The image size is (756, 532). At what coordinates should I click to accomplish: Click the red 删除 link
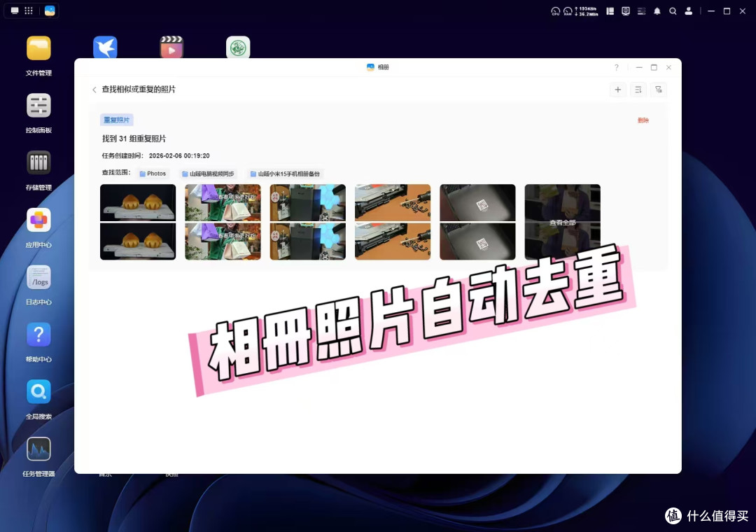click(643, 120)
